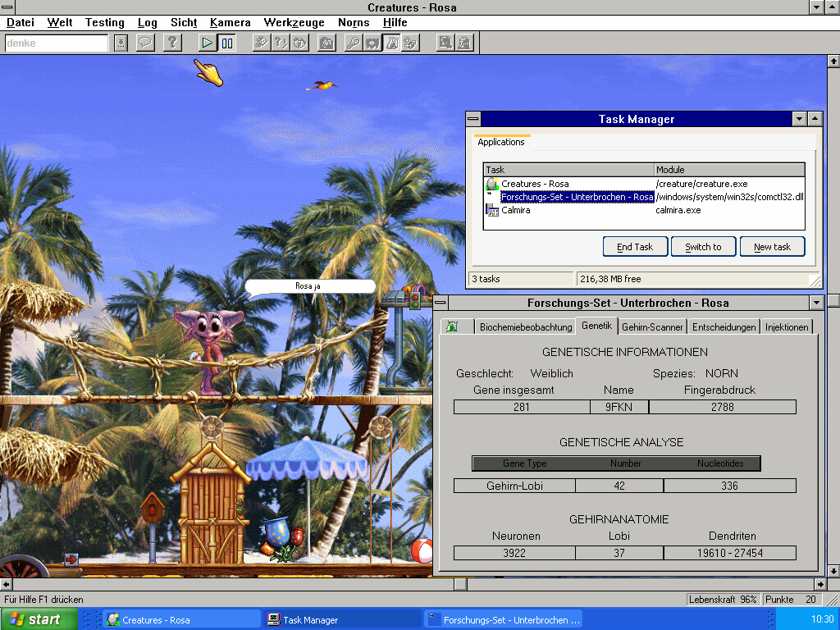Click the toolbar icon right of the pressed Forschungs-Set icon

coord(411,43)
